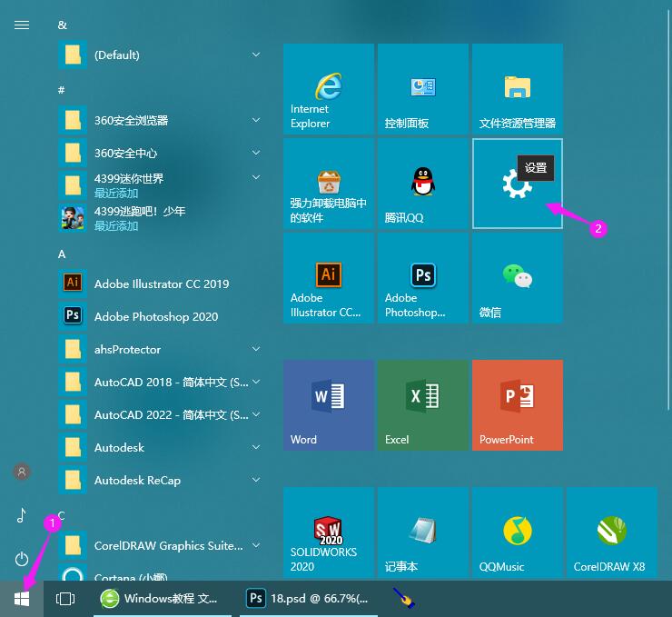Open the 强力卸载电脑中的软件 tile
Screen dimensions: 672x617
tap(329, 184)
